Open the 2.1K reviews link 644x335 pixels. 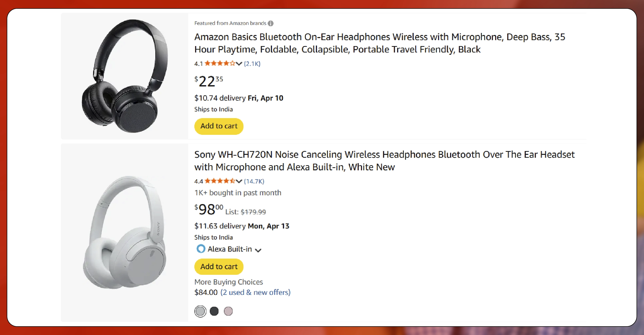click(252, 64)
